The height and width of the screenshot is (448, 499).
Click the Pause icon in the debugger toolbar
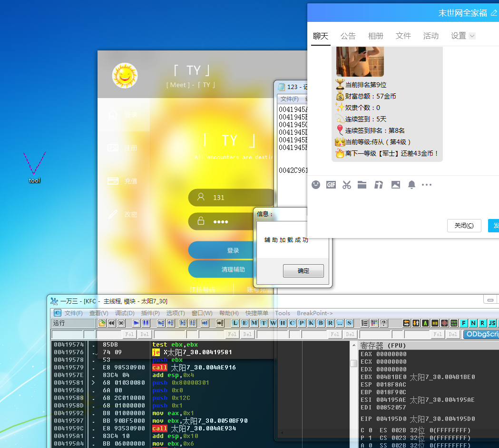click(x=146, y=323)
